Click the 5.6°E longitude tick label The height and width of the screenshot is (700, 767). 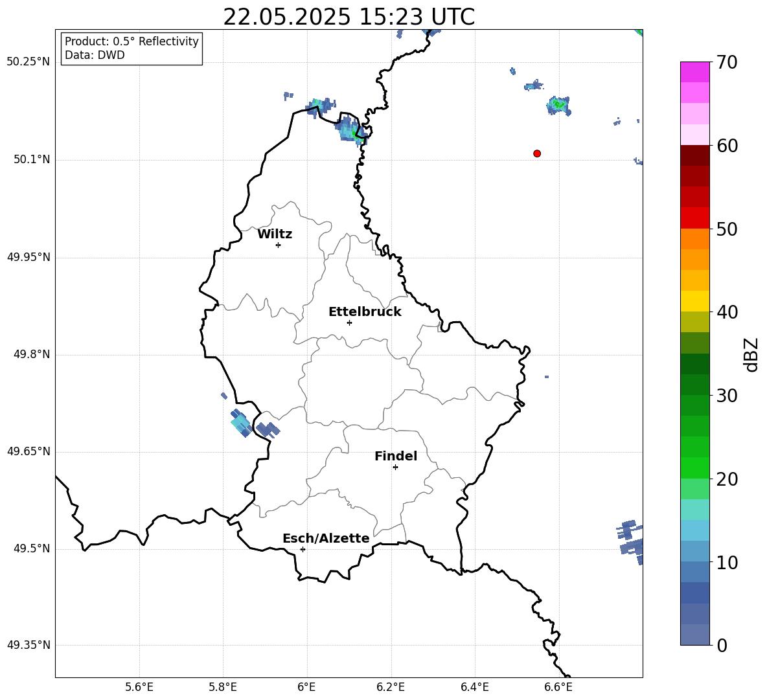click(139, 687)
